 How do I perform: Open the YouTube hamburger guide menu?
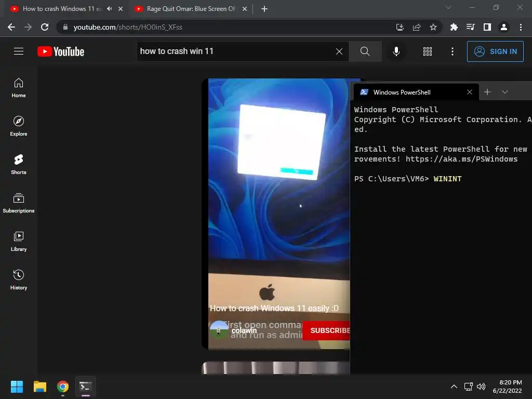point(19,51)
